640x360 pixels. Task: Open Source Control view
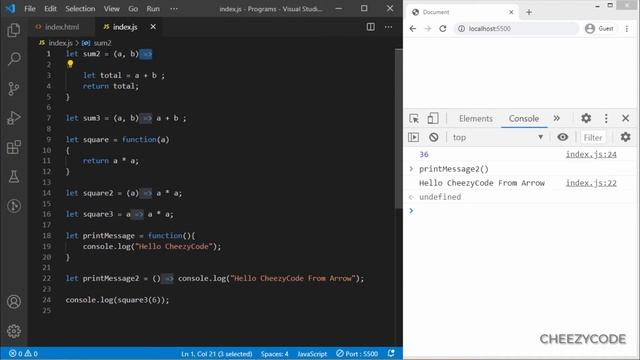[x=13, y=88]
